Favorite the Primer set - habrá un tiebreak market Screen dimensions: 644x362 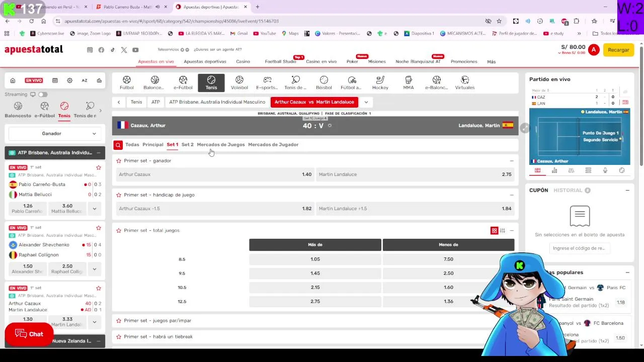119,337
